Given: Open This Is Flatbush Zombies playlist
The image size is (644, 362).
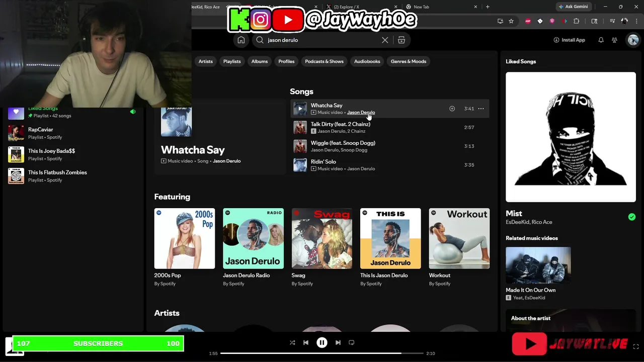Looking at the screenshot, I should 72,176.
